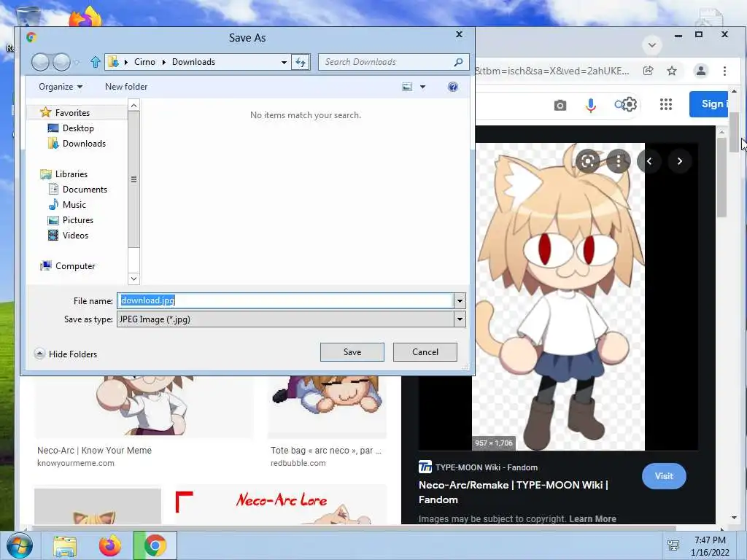Click Sign in button in Chrome
Screen dimensions: 747x560
click(x=708, y=104)
